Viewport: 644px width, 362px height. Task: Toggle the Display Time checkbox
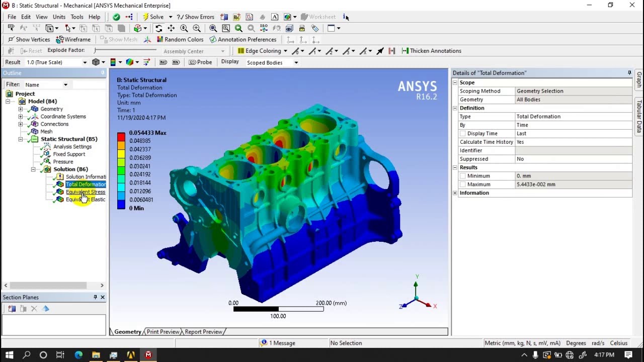click(462, 133)
